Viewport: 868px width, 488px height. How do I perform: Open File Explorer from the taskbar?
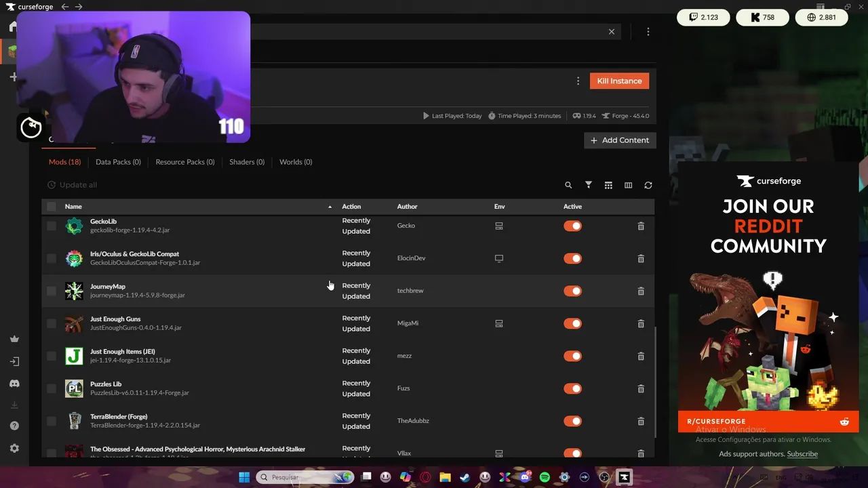[445, 477]
